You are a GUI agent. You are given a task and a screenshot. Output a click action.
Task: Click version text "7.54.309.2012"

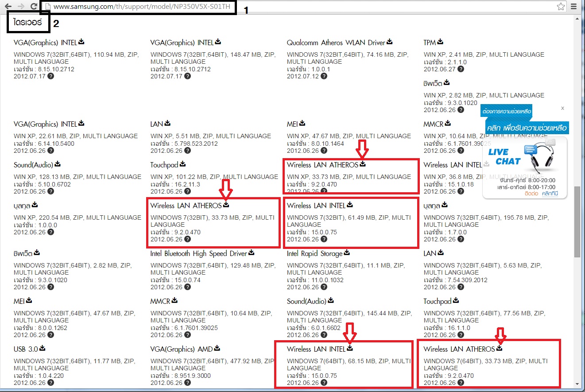[467, 280]
